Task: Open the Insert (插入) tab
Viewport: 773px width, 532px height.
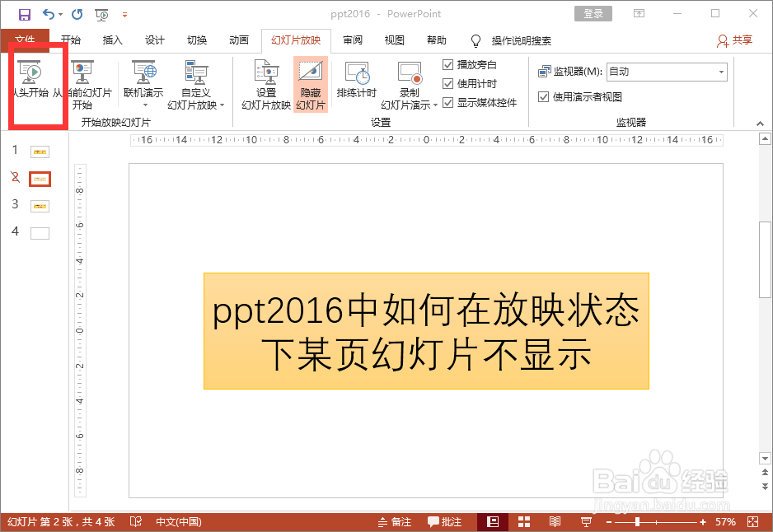Action: (112, 40)
